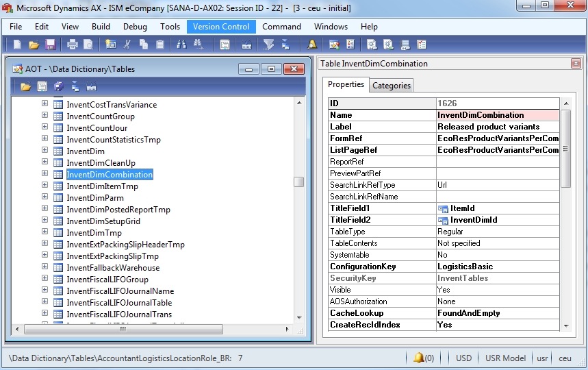Viewport: 588px width, 370px height.
Task: Open the File menu
Action: pyautogui.click(x=16, y=27)
